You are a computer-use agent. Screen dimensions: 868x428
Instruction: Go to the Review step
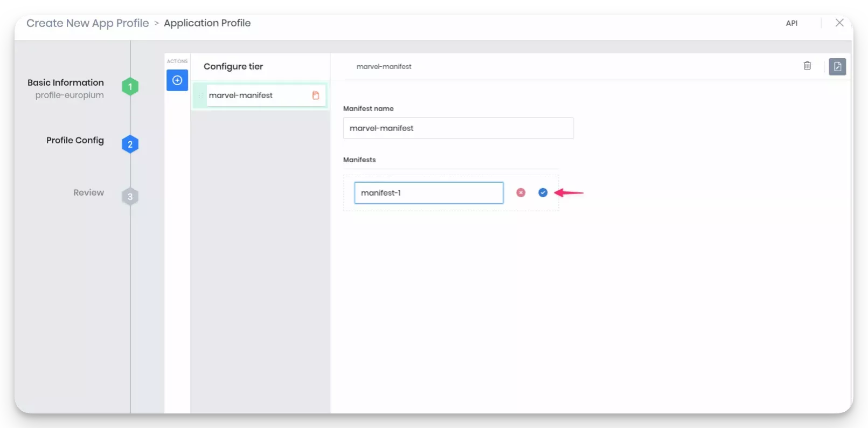point(88,192)
